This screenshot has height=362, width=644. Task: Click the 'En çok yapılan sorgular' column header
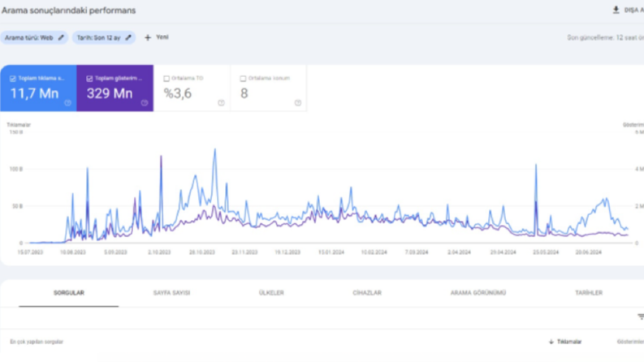point(37,342)
